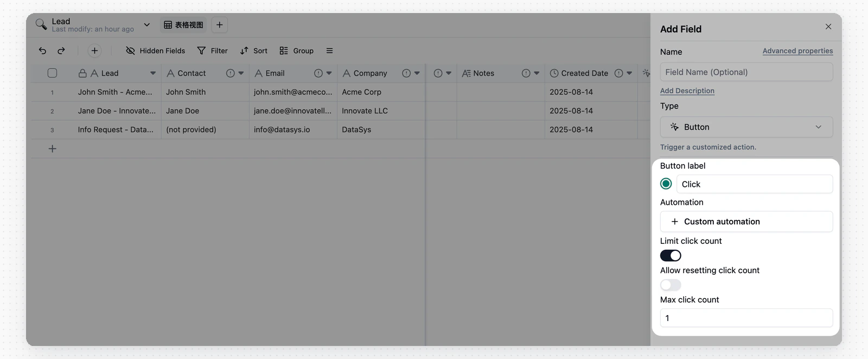Add a new view with plus button

click(x=219, y=25)
